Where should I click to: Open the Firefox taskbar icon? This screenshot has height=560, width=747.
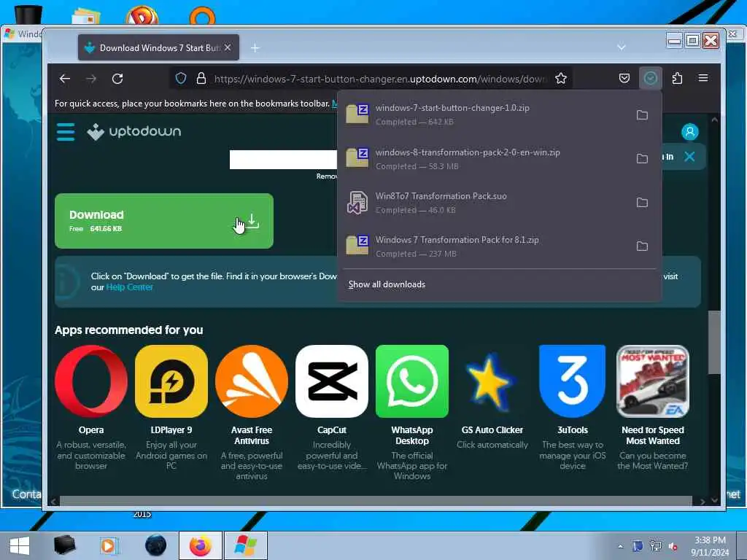coord(200,545)
